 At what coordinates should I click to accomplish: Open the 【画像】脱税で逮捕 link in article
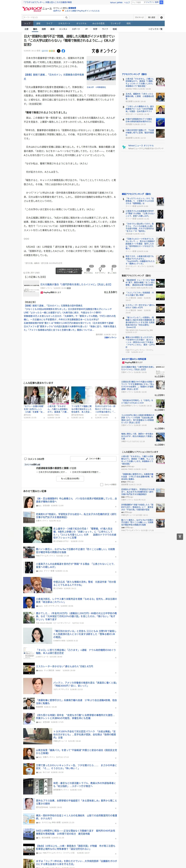click(54, 77)
